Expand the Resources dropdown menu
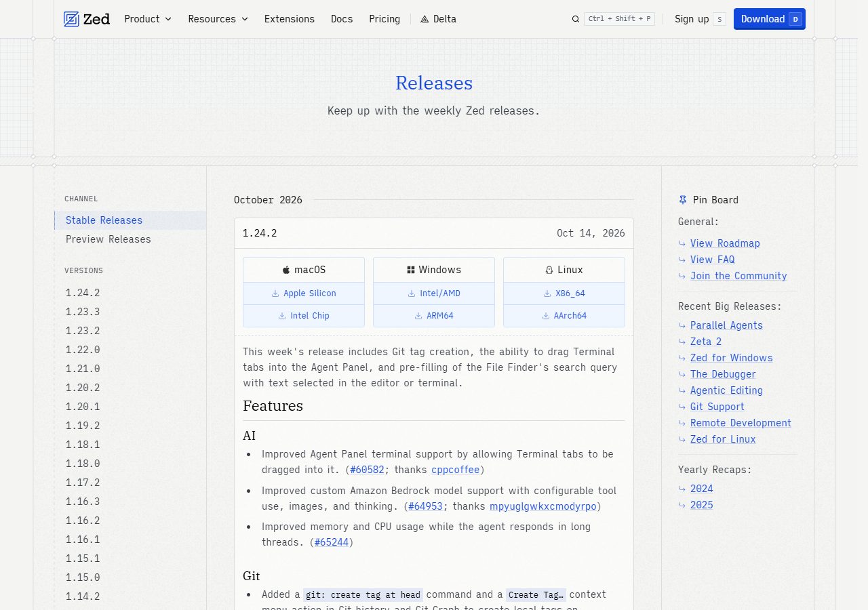 218,19
